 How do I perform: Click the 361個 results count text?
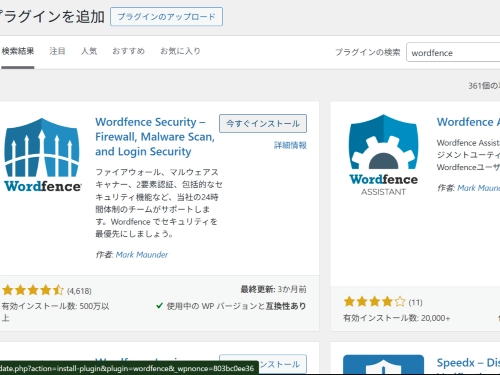484,86
